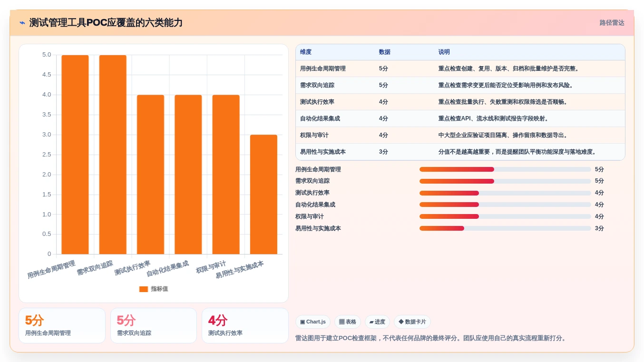644x362 pixels.
Task: Click the lightning icon beside the title
Action: 22,23
